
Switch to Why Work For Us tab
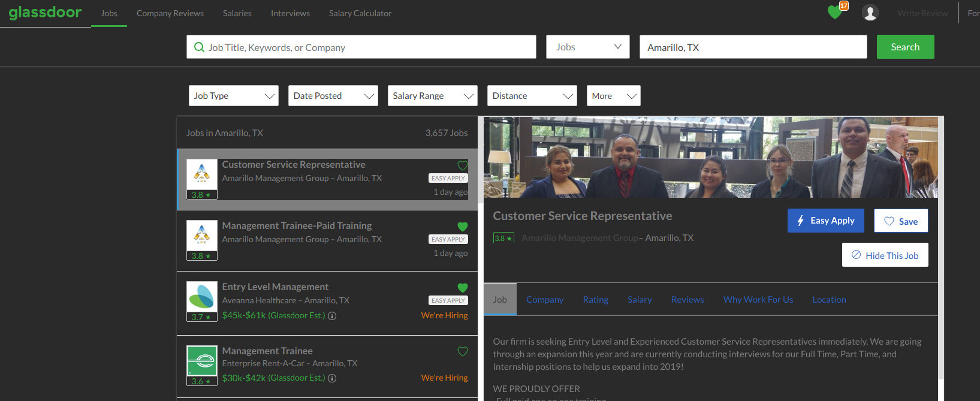click(x=758, y=300)
